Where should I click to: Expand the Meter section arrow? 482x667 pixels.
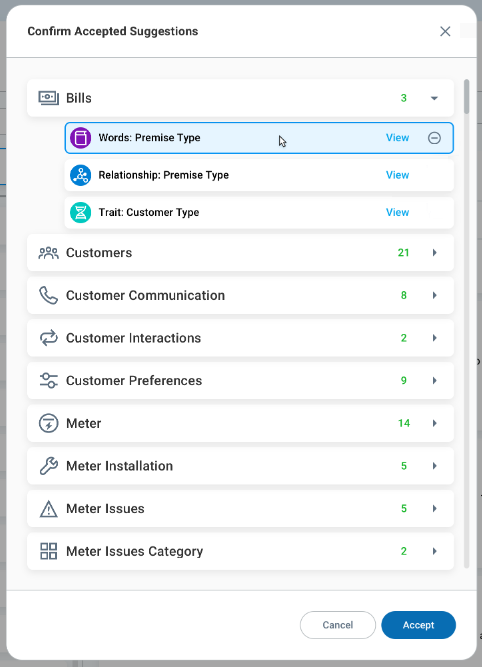coord(434,423)
